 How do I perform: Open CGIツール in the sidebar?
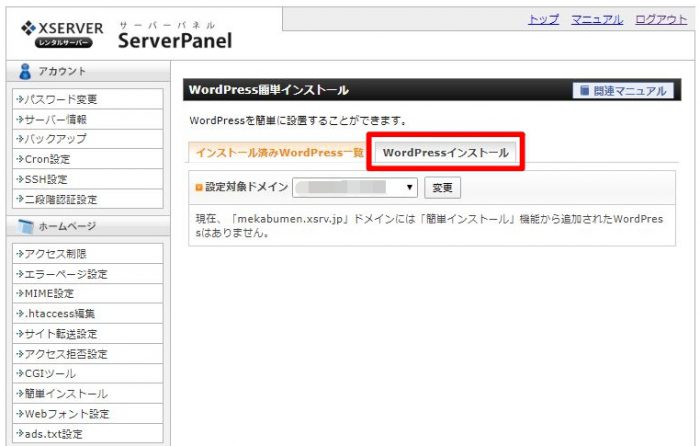tap(88, 373)
